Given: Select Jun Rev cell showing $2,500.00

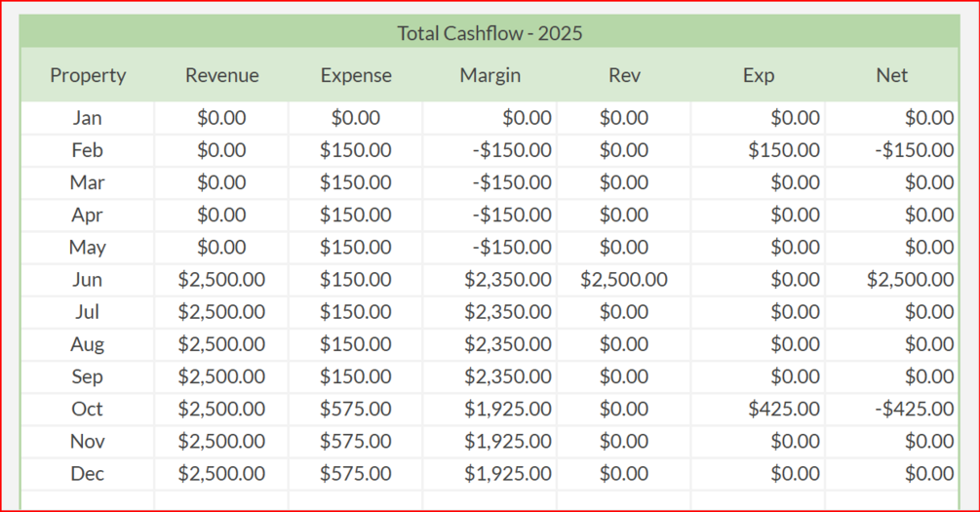Looking at the screenshot, I should [624, 280].
